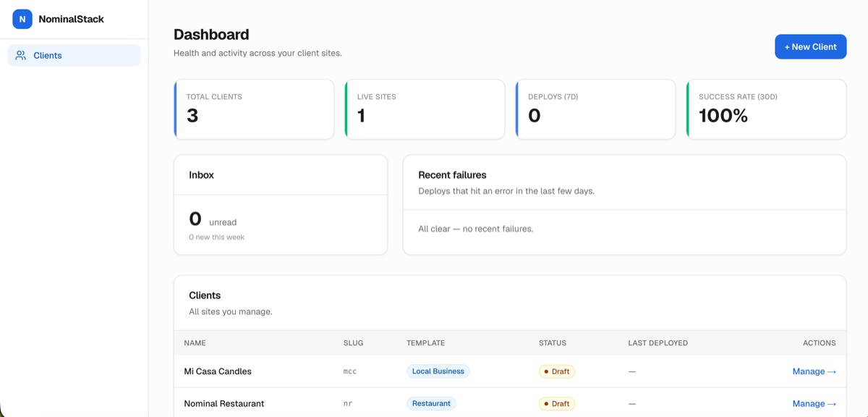Click 'All sites you manage.' description

230,312
